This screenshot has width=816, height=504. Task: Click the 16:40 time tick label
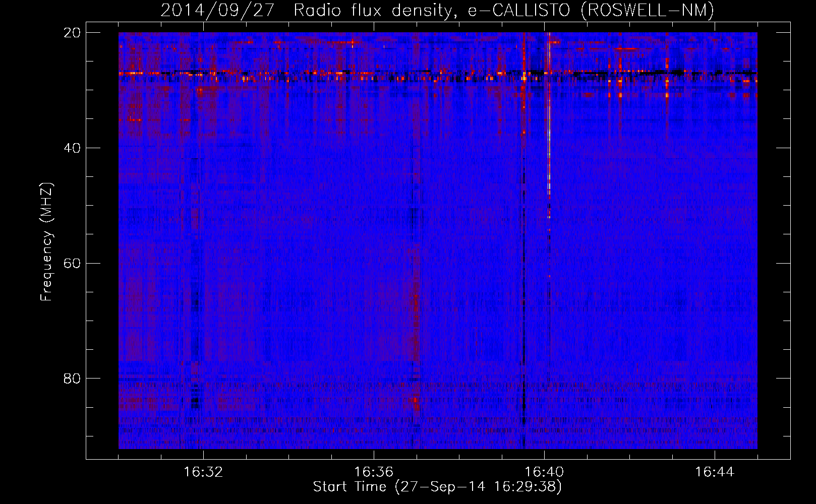(x=544, y=472)
